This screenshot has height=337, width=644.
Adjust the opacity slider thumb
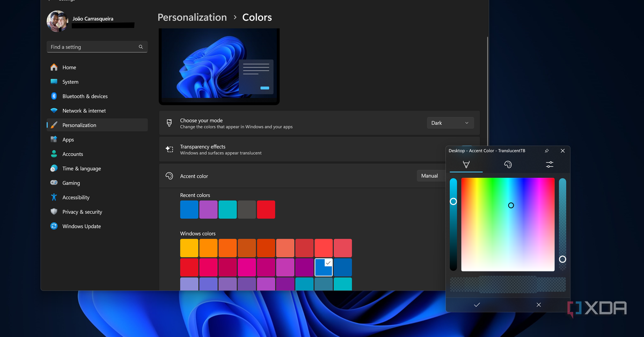pyautogui.click(x=562, y=259)
